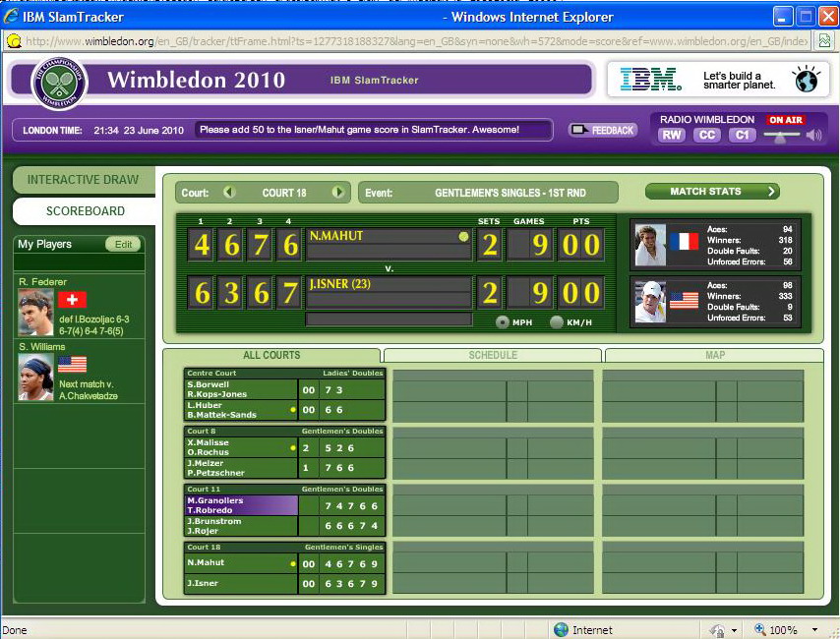Viewport: 840px width, 639px height.
Task: Select the RW radio channel button
Action: tap(671, 135)
